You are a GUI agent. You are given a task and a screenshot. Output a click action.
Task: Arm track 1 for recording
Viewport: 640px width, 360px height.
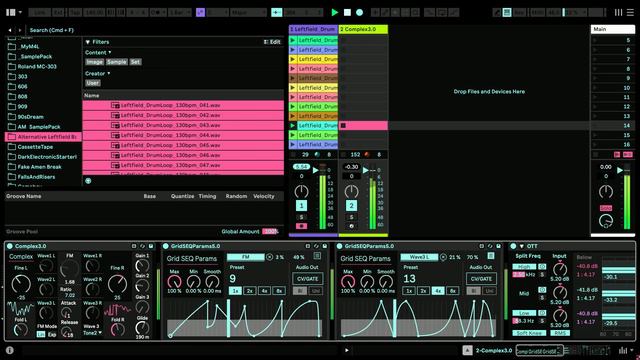[x=301, y=226]
